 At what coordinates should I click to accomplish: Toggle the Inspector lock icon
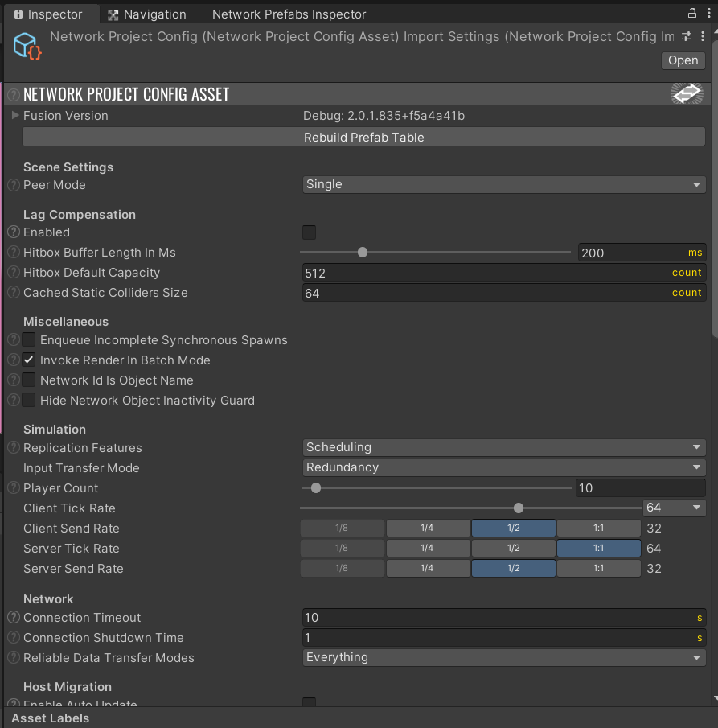[x=692, y=14]
